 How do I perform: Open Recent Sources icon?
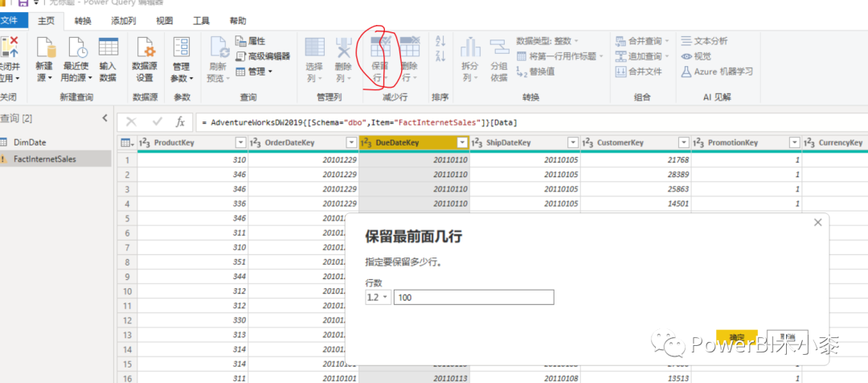click(77, 47)
